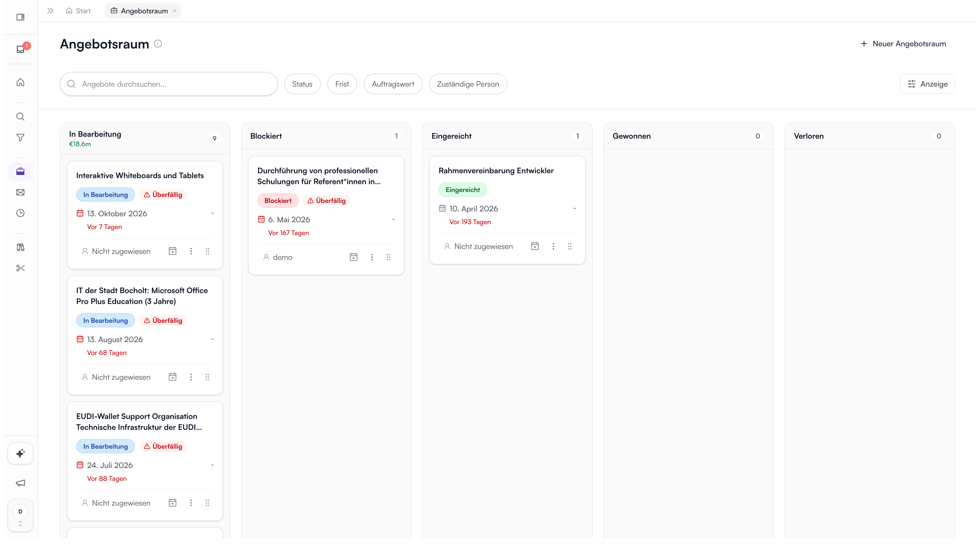
Task: Open the user account switcher D
Action: coord(20,515)
